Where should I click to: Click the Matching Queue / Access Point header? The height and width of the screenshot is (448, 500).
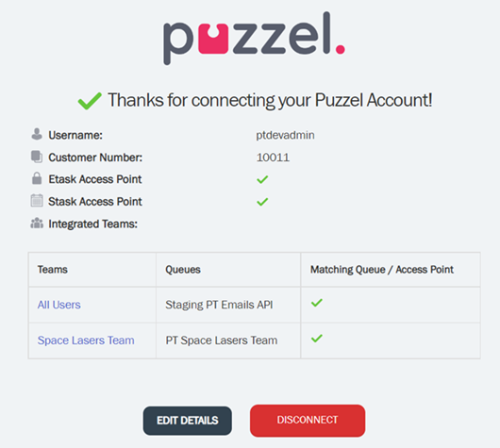(382, 270)
